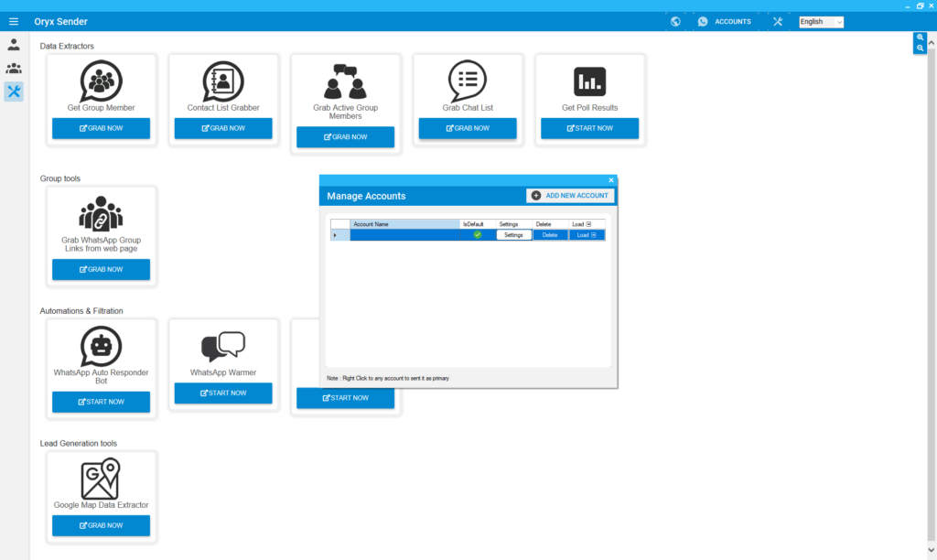937x560 pixels.
Task: Click GRAB NOW under Grab Active Group Members
Action: (345, 137)
